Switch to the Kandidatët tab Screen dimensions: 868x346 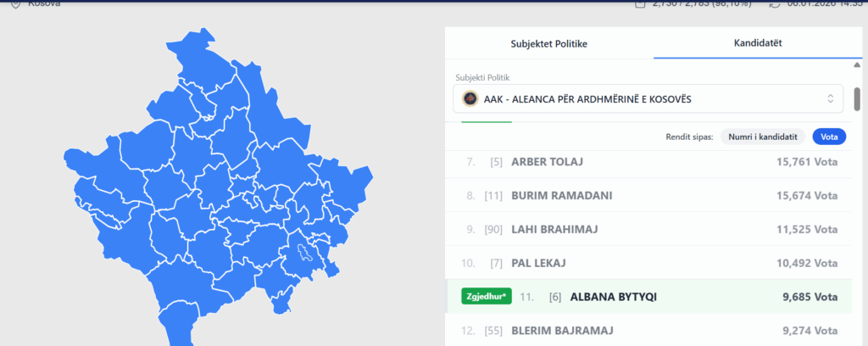[x=758, y=42]
